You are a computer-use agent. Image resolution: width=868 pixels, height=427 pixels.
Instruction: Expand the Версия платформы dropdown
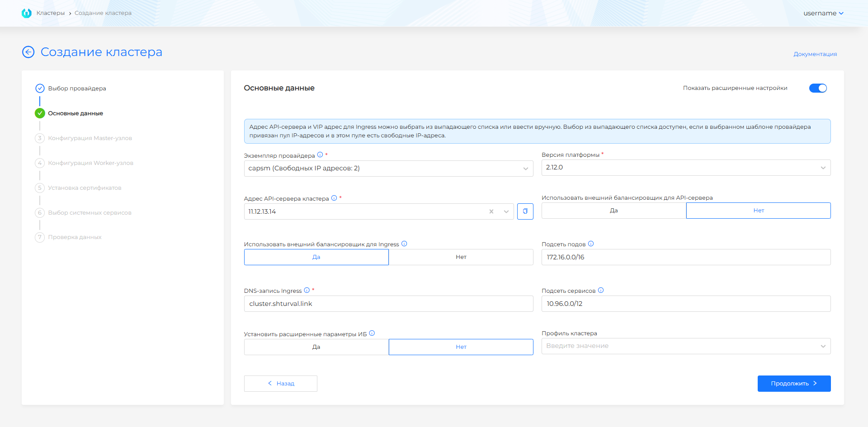(685, 168)
